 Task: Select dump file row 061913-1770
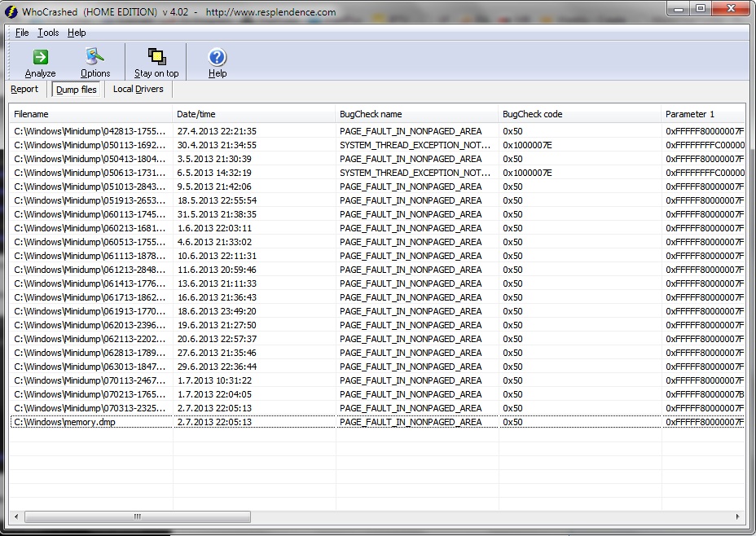377,311
